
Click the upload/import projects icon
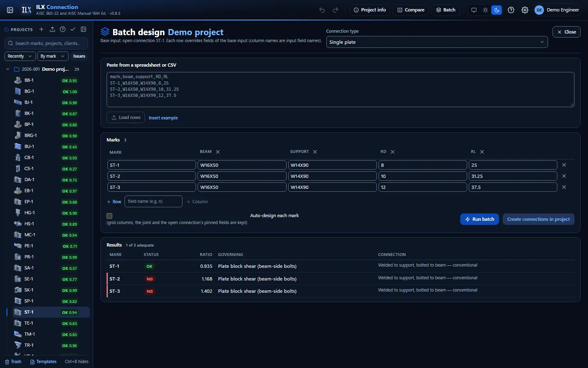pyautogui.click(x=52, y=29)
